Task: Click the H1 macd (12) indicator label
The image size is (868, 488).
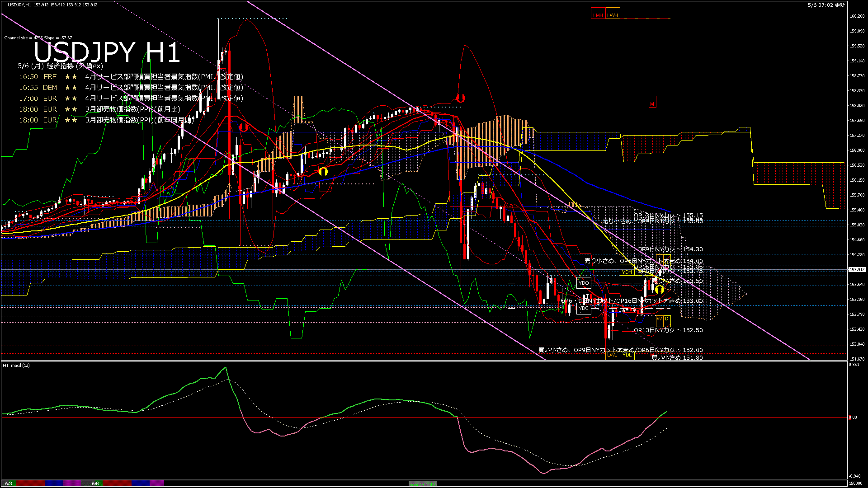Action: click(x=16, y=365)
